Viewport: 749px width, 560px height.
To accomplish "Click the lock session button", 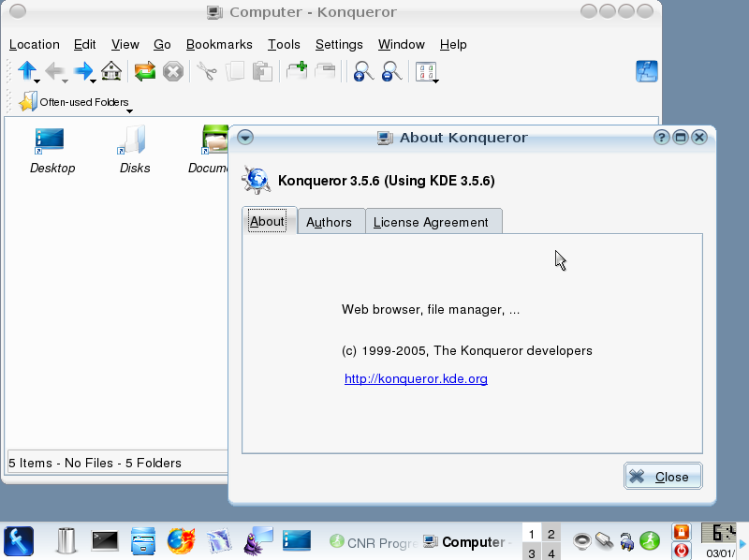I will pos(682,531).
